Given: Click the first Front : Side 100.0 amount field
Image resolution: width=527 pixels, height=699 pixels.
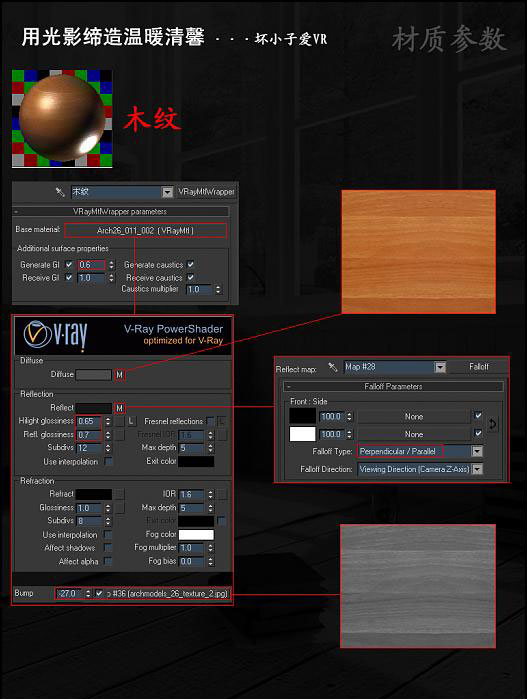Looking at the screenshot, I should pyautogui.click(x=332, y=417).
